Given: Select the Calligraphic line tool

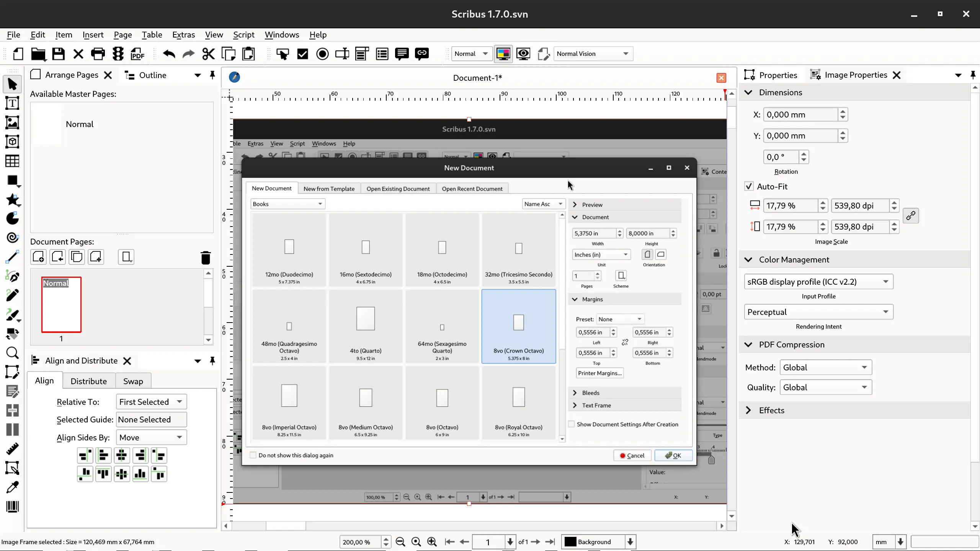Looking at the screenshot, I should [12, 315].
